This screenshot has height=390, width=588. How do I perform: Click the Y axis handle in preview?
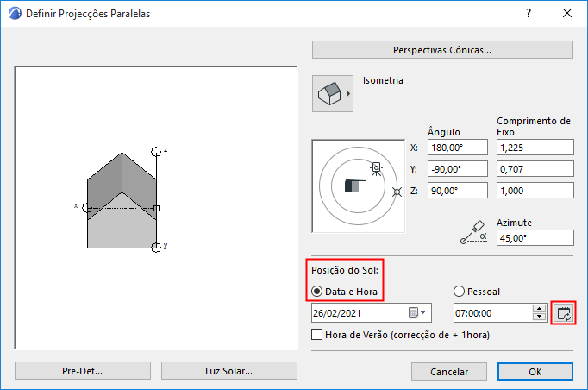coord(156,248)
